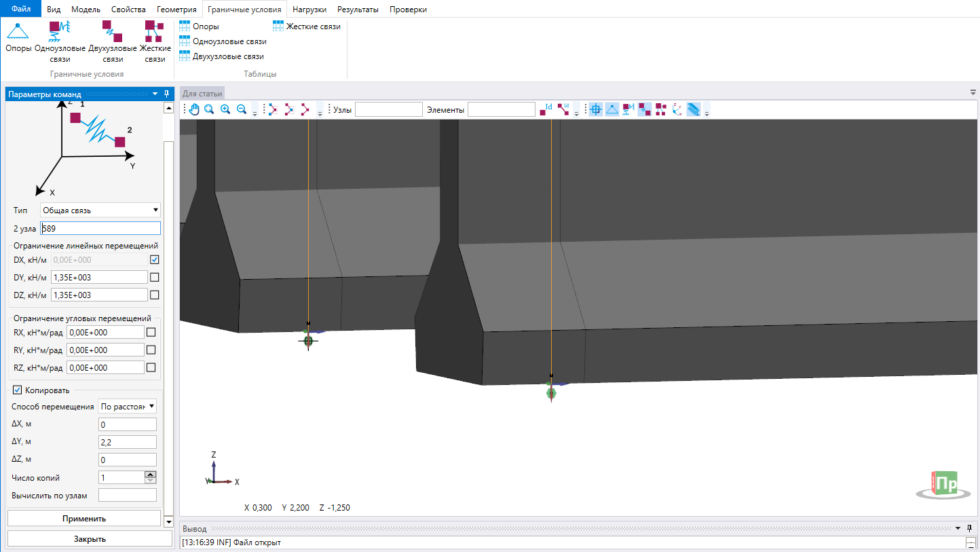Click the zoom out icon
Screen dimensions: 980x552
[x=241, y=109]
